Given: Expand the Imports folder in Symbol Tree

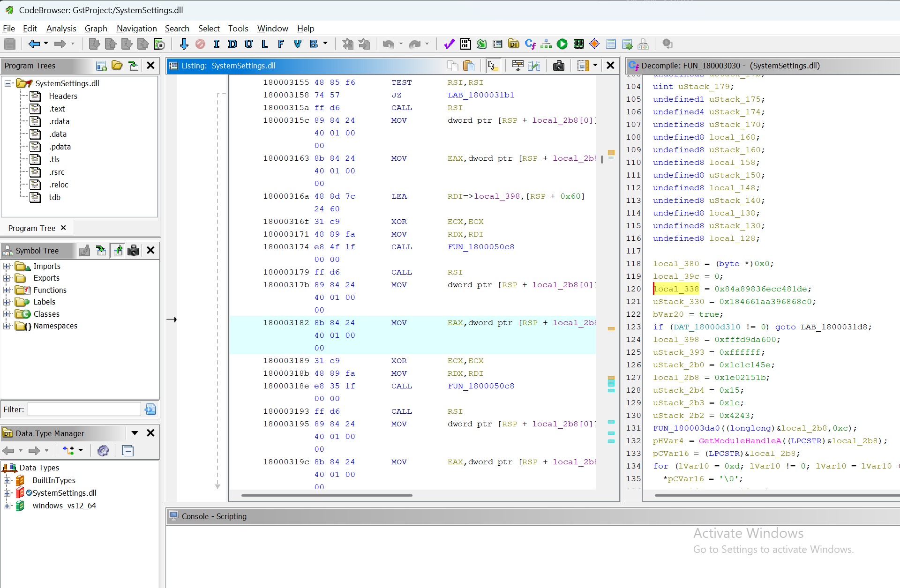Looking at the screenshot, I should (7, 266).
